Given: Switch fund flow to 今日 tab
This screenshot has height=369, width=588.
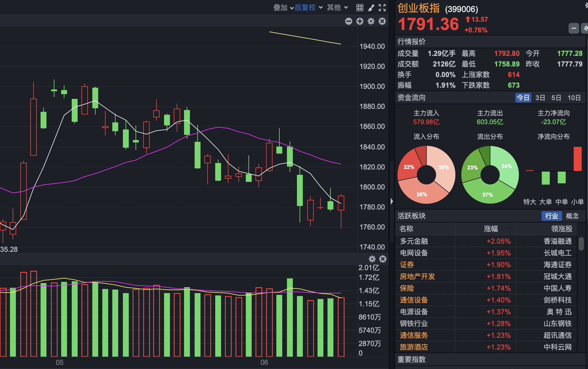Looking at the screenshot, I should 523,98.
